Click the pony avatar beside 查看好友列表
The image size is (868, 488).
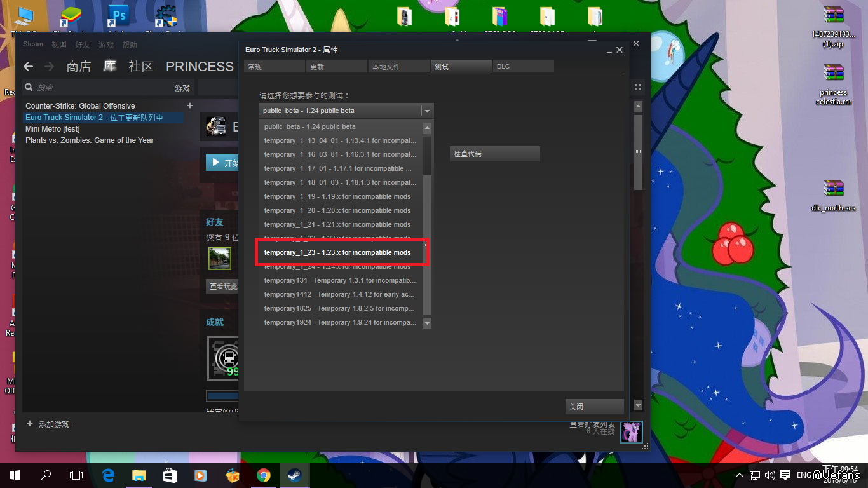click(632, 431)
